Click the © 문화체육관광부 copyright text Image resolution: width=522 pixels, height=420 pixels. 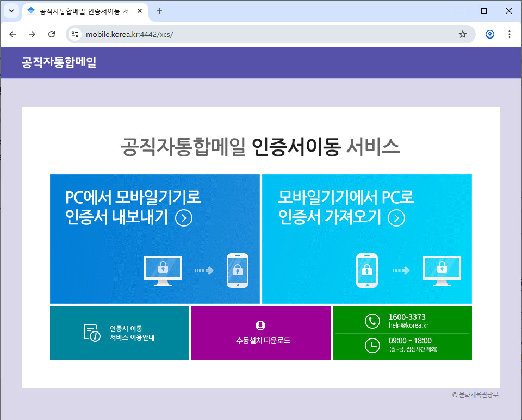(x=476, y=394)
